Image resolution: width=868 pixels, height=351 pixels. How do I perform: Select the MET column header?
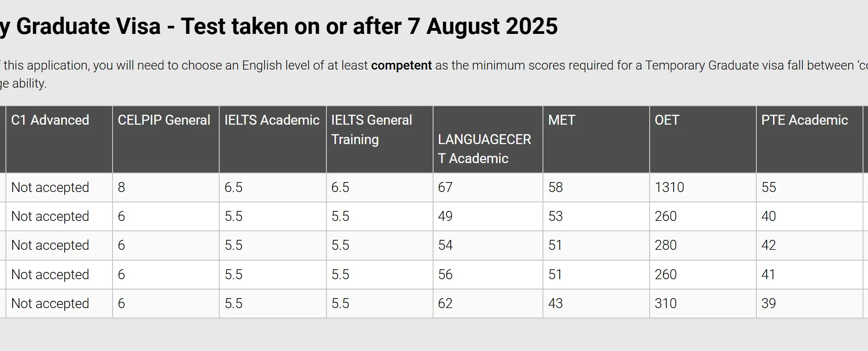click(561, 120)
